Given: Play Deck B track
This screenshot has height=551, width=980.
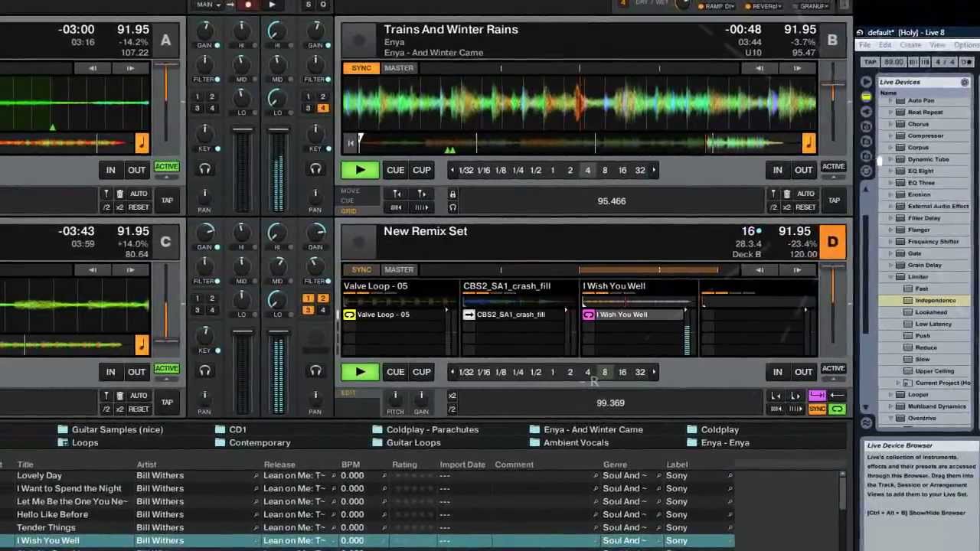Looking at the screenshot, I should pyautogui.click(x=360, y=170).
